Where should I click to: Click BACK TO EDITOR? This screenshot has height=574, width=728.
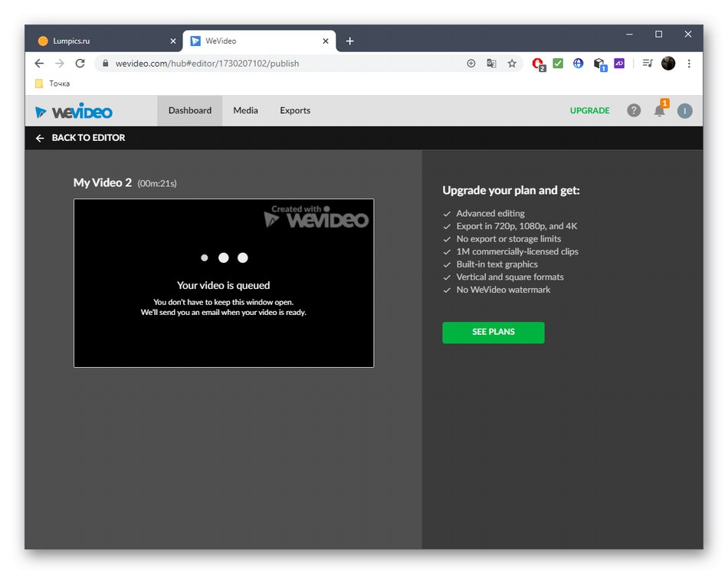coord(88,138)
